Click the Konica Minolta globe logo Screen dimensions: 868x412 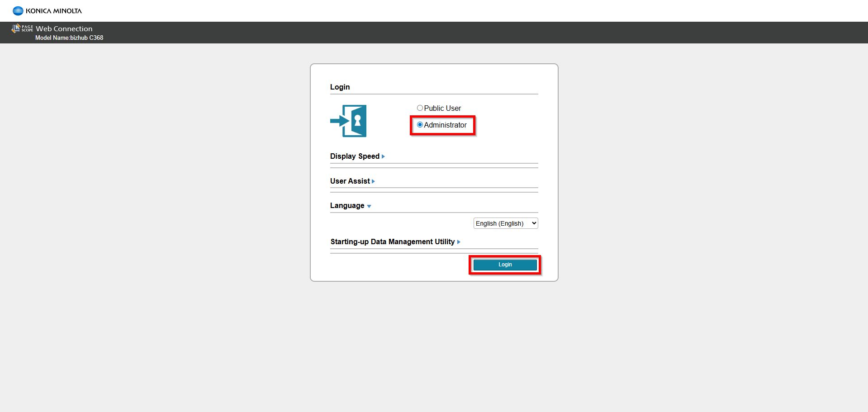pos(18,11)
